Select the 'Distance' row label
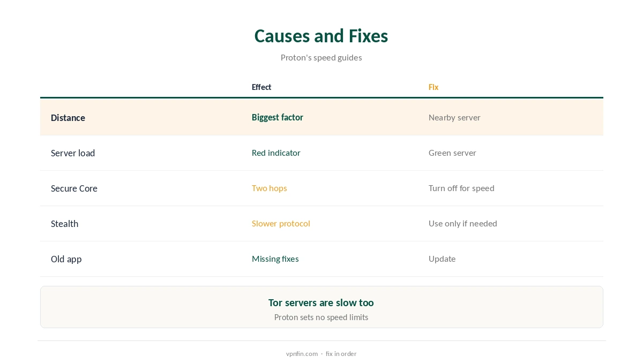643x364 pixels. pyautogui.click(x=68, y=118)
